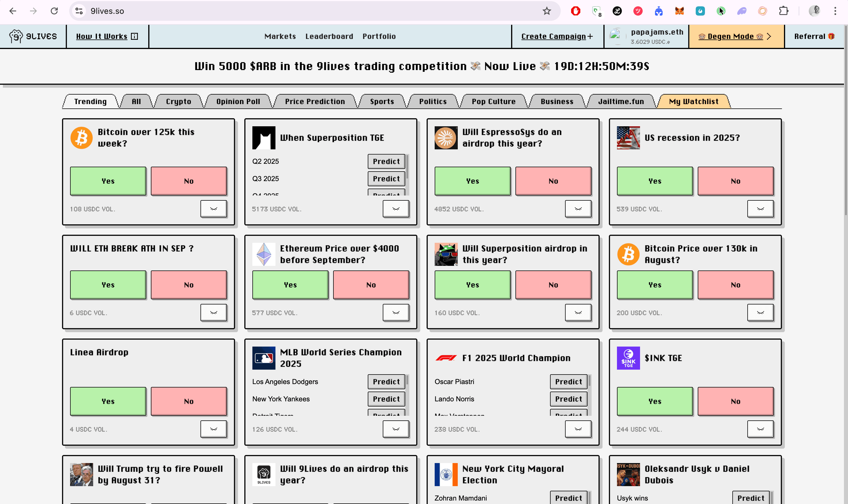
Task: Open the Chrome three-dot menu
Action: (x=835, y=11)
